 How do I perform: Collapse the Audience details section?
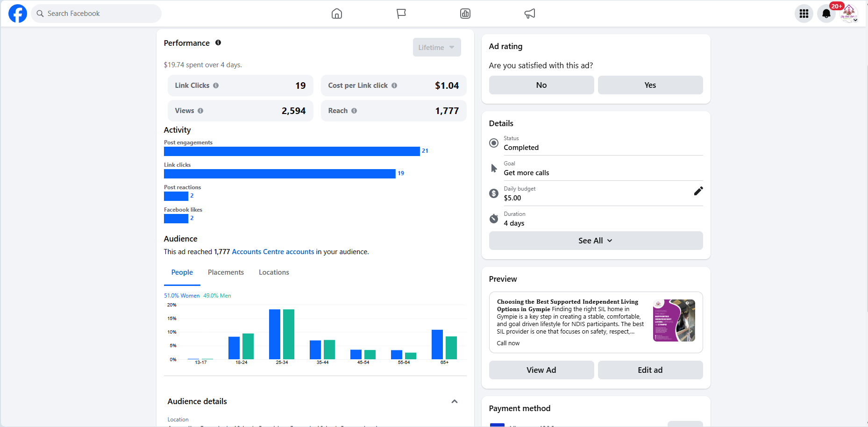[454, 401]
